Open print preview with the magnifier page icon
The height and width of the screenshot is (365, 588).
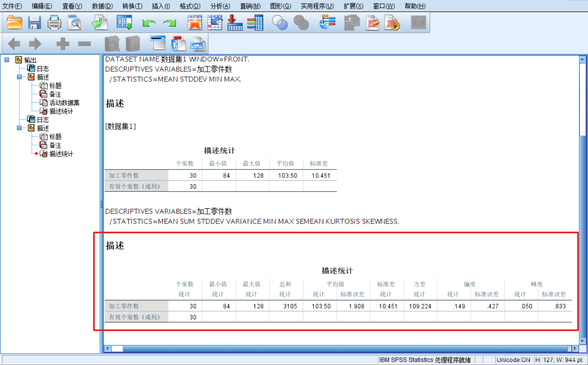point(75,23)
